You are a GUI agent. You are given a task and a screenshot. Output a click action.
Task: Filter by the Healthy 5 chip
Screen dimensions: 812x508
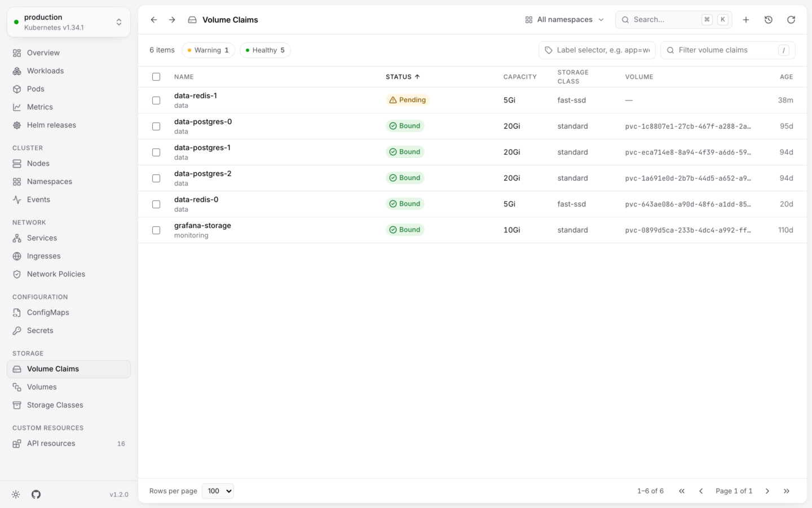pos(265,50)
